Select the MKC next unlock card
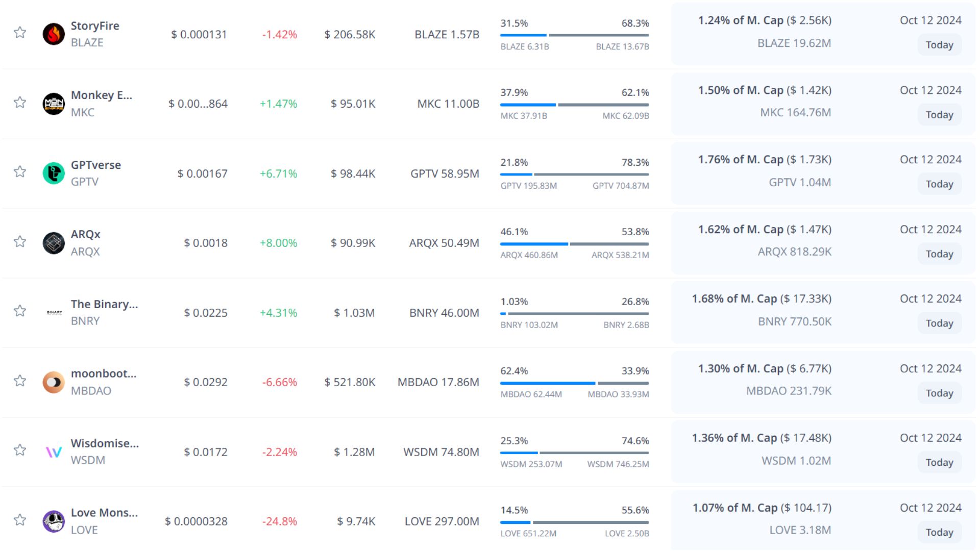Viewport: 980px width, 551px height. [x=823, y=104]
